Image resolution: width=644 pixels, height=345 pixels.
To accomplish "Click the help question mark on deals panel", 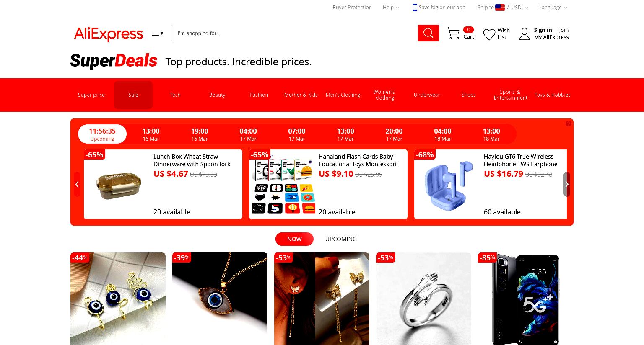I will [x=568, y=124].
